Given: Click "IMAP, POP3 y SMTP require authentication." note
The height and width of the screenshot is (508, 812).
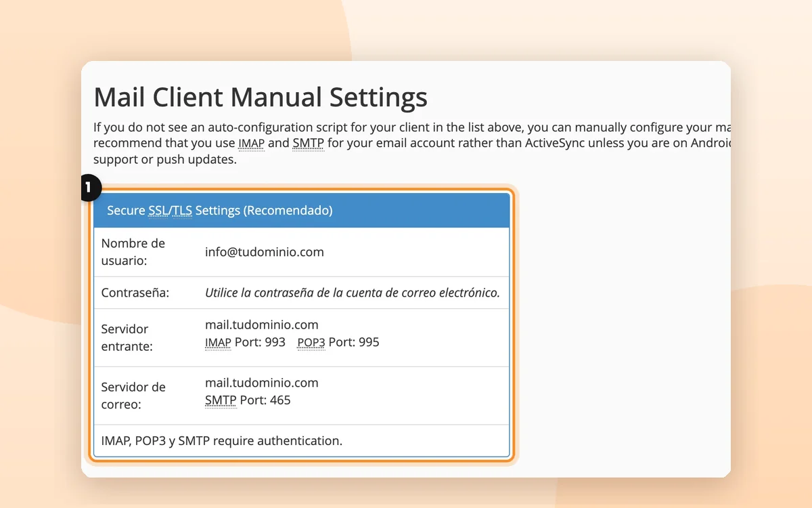Looking at the screenshot, I should [x=222, y=441].
